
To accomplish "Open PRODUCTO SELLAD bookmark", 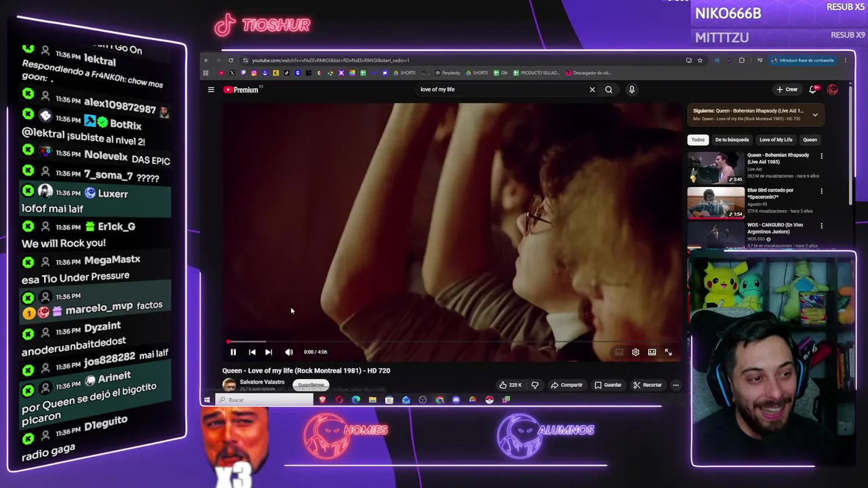I will pyautogui.click(x=536, y=73).
